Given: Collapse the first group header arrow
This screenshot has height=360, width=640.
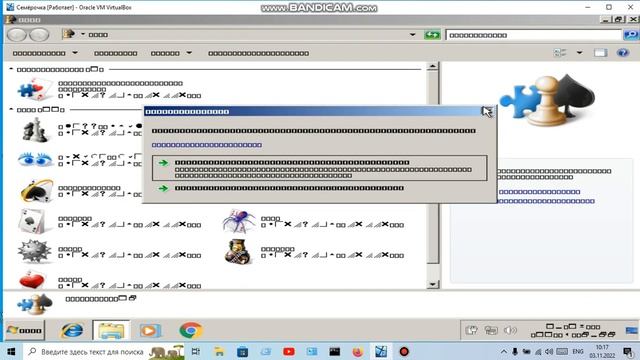Looking at the screenshot, I should tap(11, 69).
